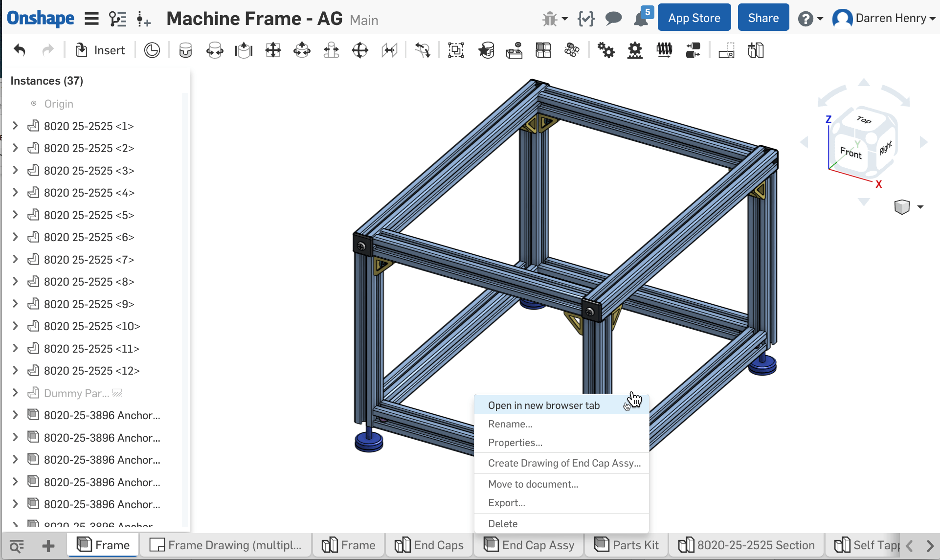Open the comments panel icon
The width and height of the screenshot is (940, 560).
pos(613,18)
